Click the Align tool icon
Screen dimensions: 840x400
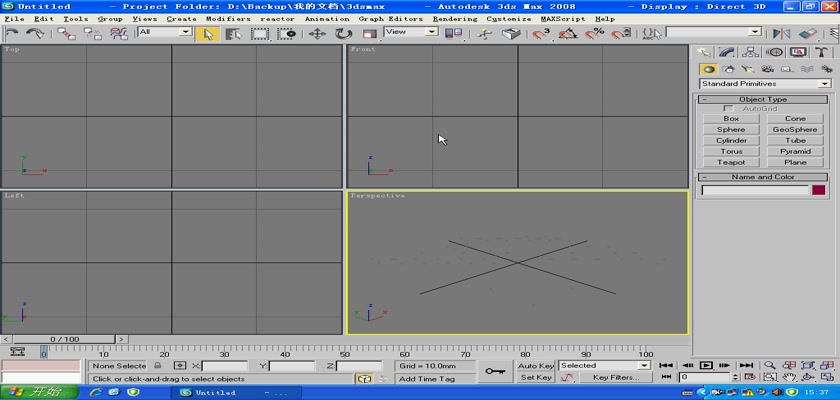[x=807, y=34]
